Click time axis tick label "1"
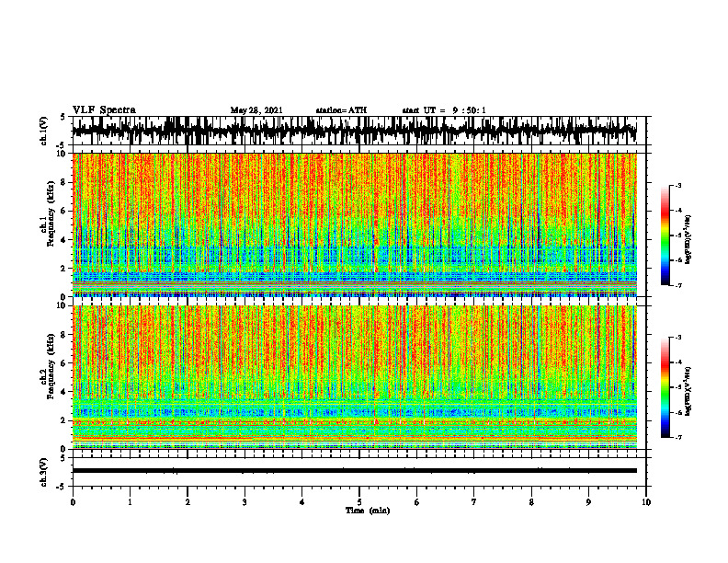Image resolution: width=728 pixels, height=563 pixels. [x=130, y=502]
